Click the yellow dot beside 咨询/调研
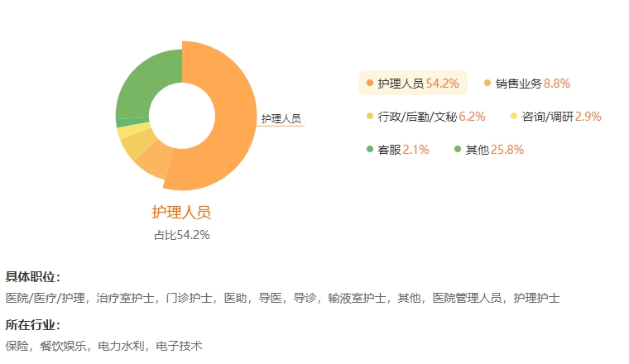 click(514, 117)
